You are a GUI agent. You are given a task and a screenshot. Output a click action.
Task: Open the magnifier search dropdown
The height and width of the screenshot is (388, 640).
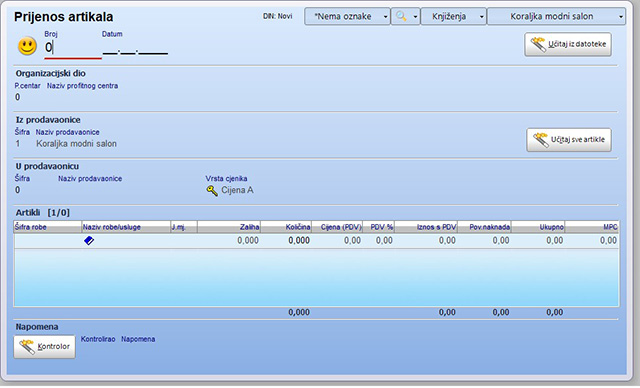pyautogui.click(x=405, y=16)
